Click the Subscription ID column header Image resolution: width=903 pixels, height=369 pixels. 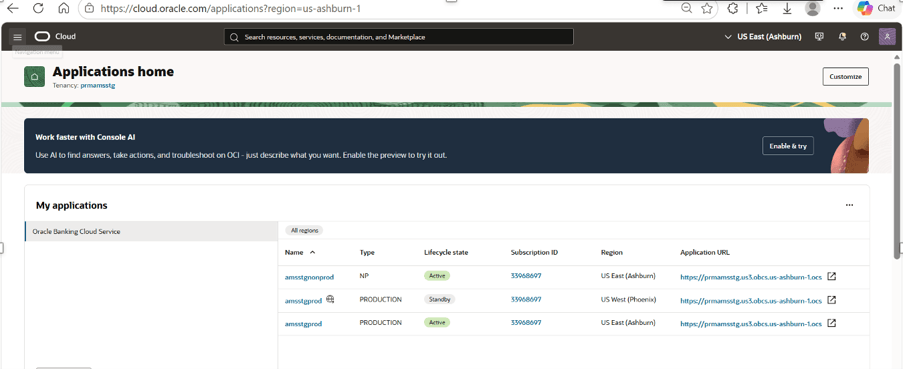click(534, 252)
